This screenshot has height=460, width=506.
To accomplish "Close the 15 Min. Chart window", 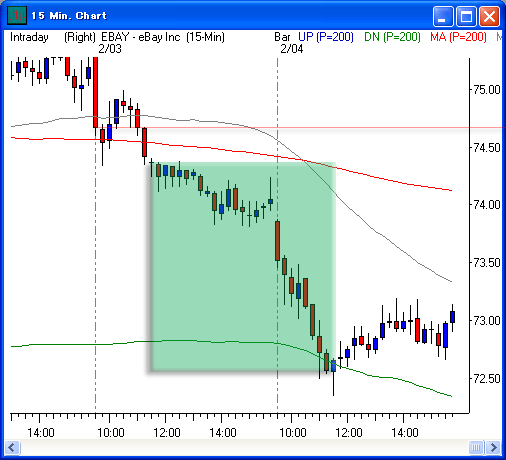I will click(489, 16).
